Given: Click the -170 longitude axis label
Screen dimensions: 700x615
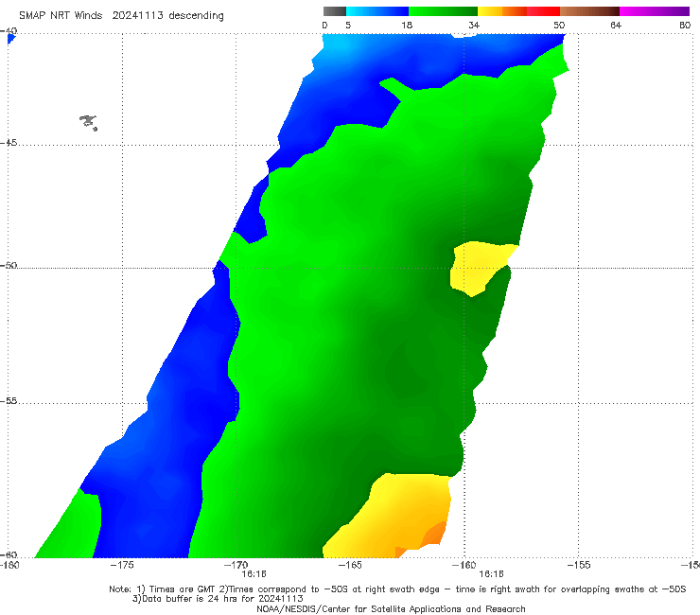Looking at the screenshot, I should [236, 565].
